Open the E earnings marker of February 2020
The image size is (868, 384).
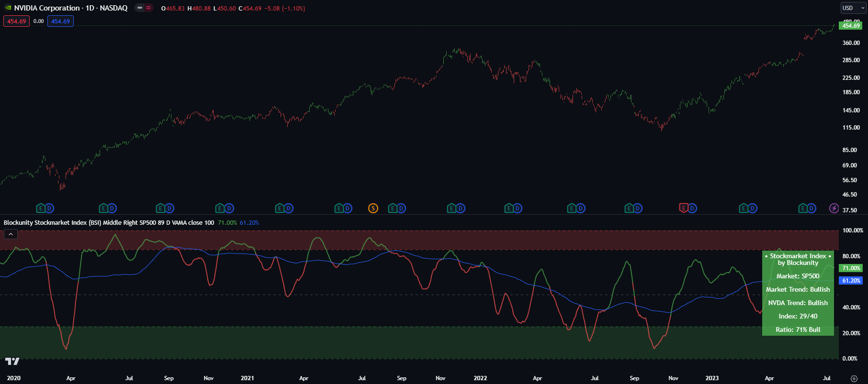[x=41, y=208]
